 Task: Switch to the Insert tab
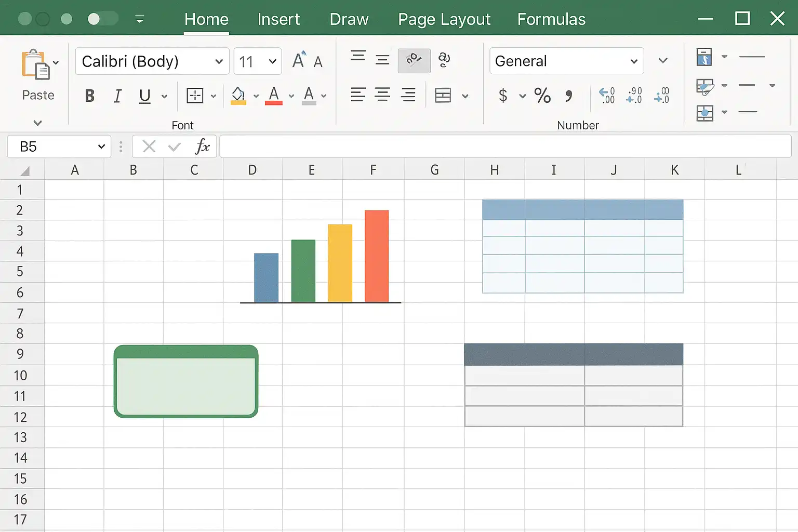pos(278,19)
